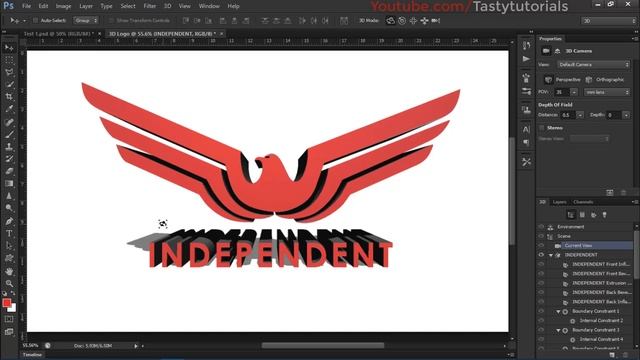Select the Lasso tool

9,73
